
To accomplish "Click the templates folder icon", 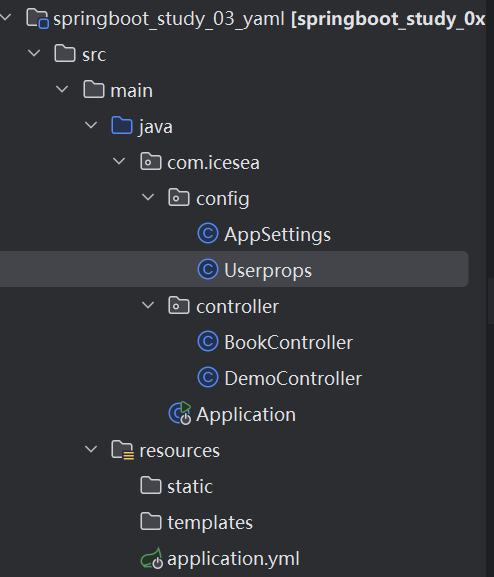I will [x=151, y=522].
